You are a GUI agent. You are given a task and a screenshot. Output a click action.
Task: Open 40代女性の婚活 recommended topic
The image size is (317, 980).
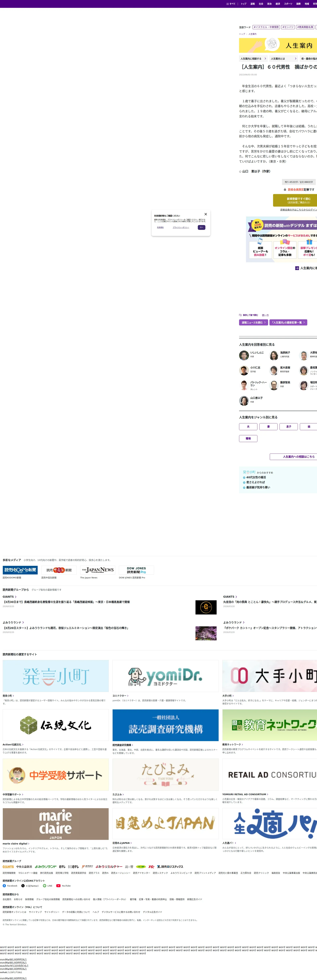[256, 477]
